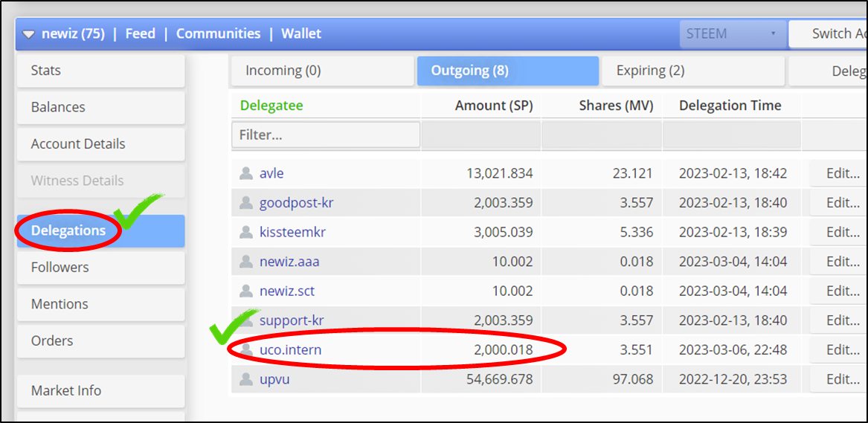Click the user icon beside newiz.aaa

click(245, 262)
